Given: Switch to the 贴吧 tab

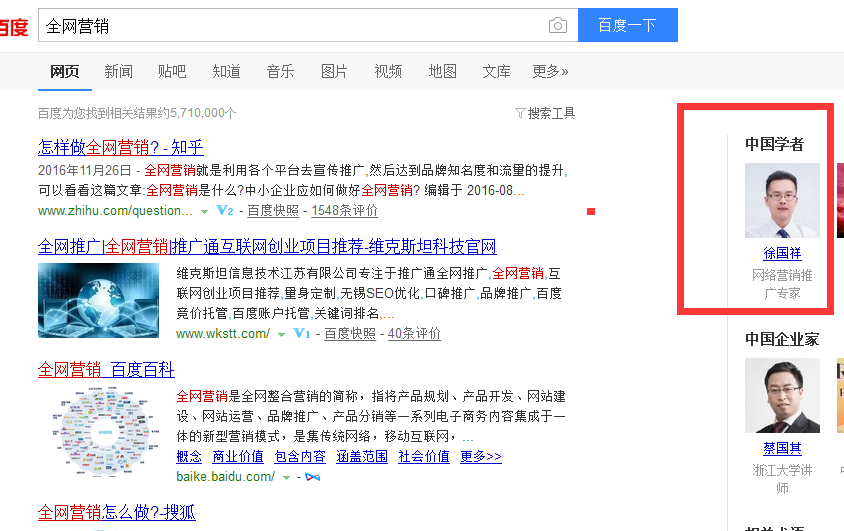Looking at the screenshot, I should click(172, 71).
